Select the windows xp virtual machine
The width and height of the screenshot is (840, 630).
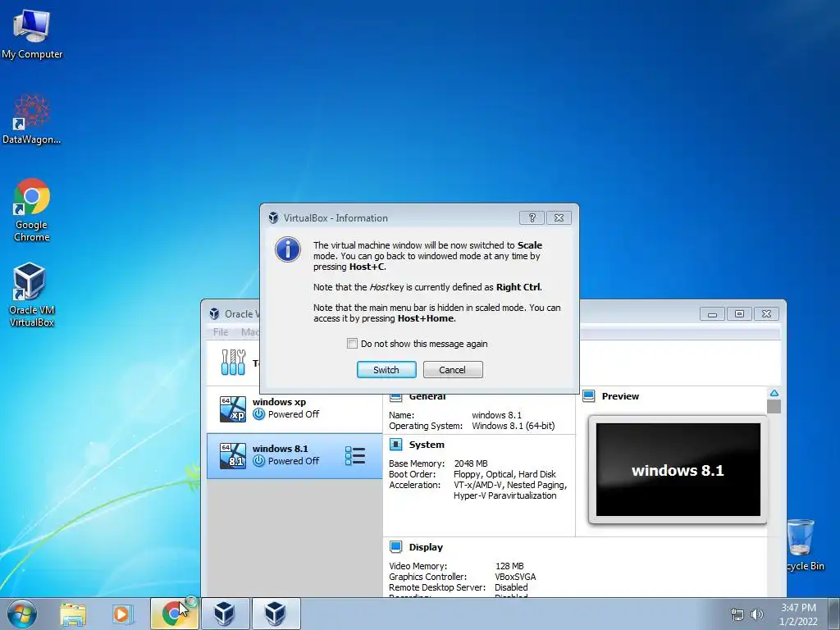(x=294, y=409)
